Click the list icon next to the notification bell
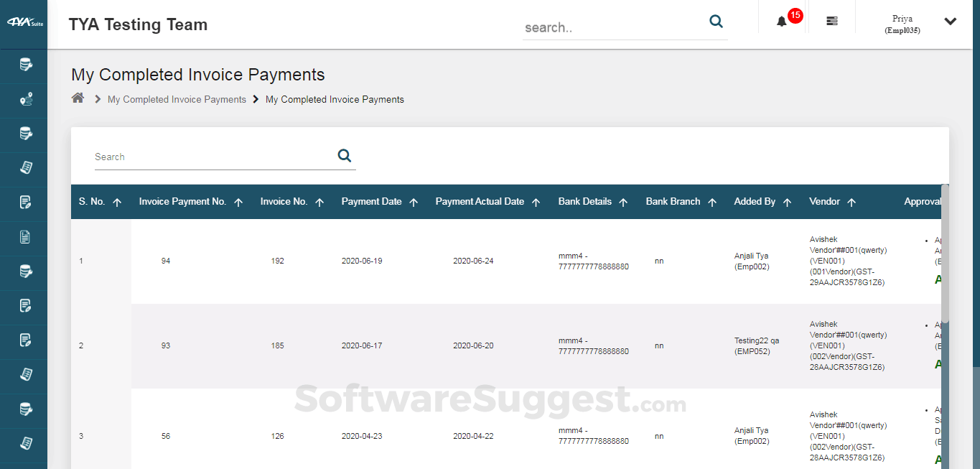This screenshot has height=469, width=980. 831,21
